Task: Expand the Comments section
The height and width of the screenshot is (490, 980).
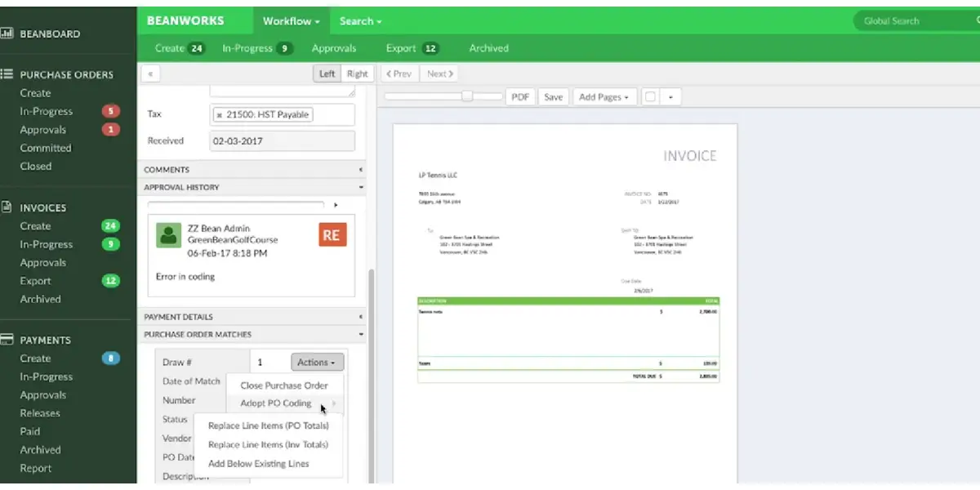Action: coord(252,170)
